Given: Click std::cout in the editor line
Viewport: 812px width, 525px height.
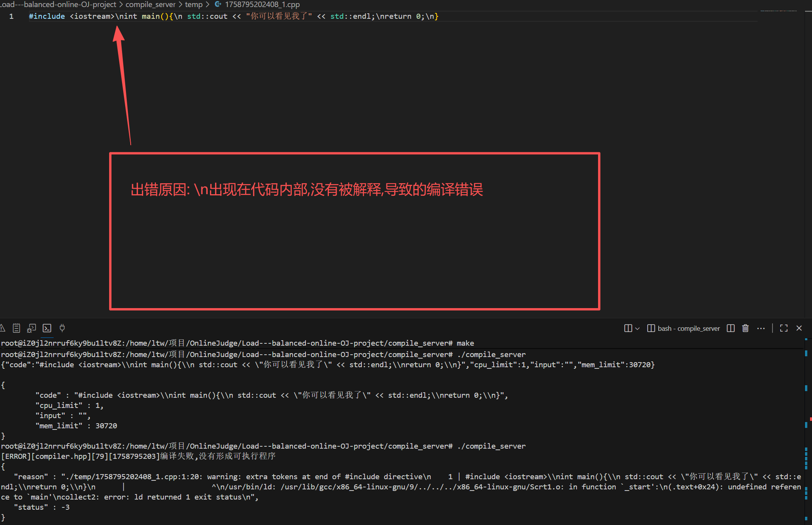Looking at the screenshot, I should point(207,16).
